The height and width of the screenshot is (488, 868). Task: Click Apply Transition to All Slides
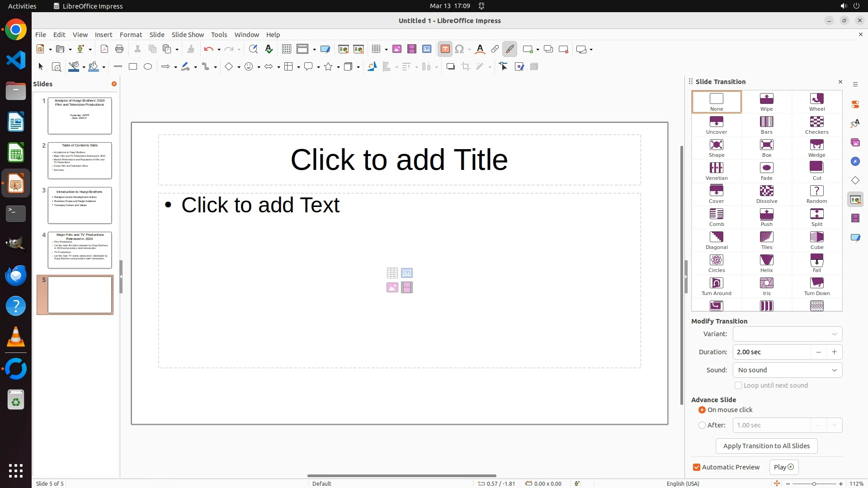pyautogui.click(x=766, y=446)
